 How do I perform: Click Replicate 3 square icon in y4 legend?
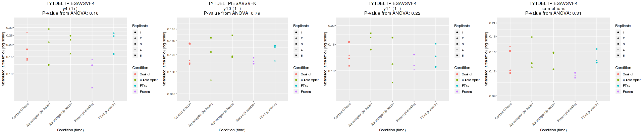pos(135,44)
